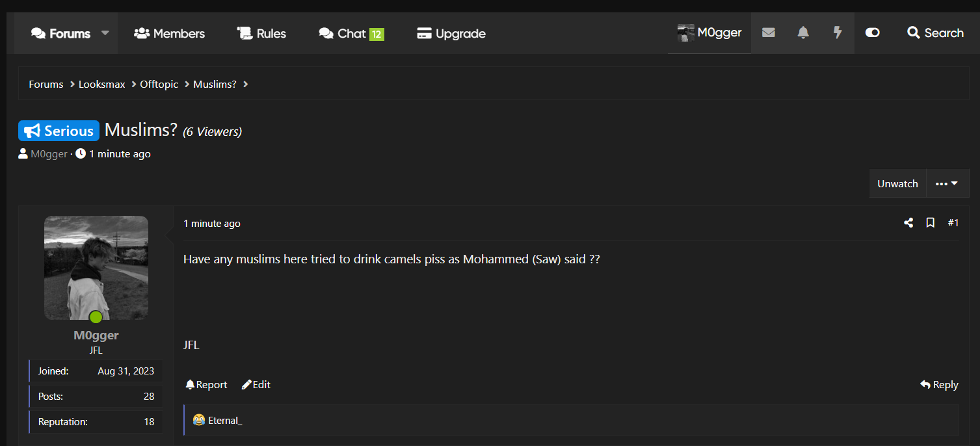This screenshot has height=446, width=980.
Task: Click the M0gger avatar image in post
Action: click(96, 268)
